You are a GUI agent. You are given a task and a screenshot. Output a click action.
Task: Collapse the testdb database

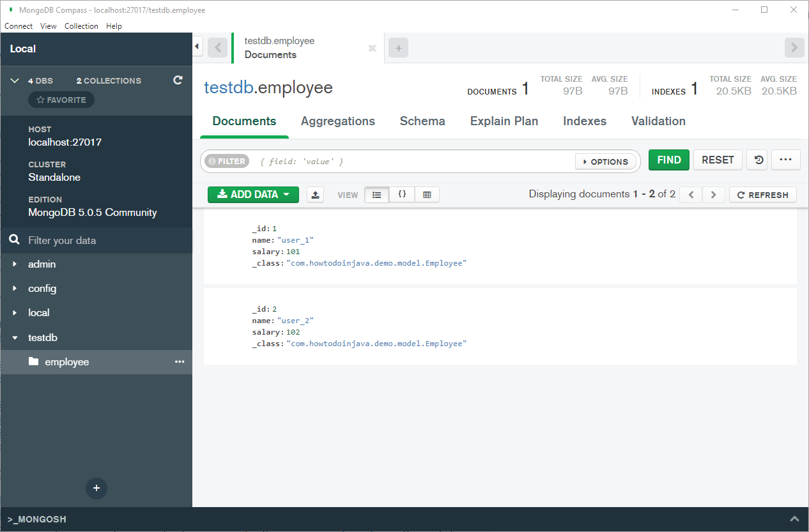point(15,338)
